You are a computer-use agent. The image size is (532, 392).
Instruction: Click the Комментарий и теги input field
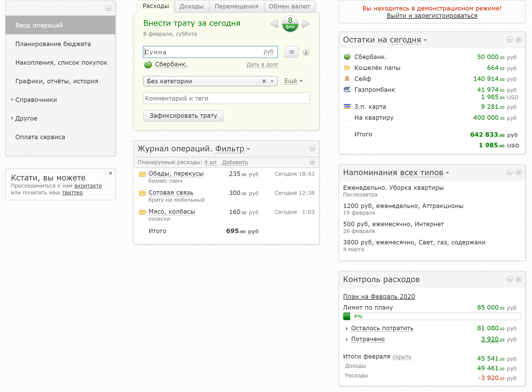coord(226,98)
